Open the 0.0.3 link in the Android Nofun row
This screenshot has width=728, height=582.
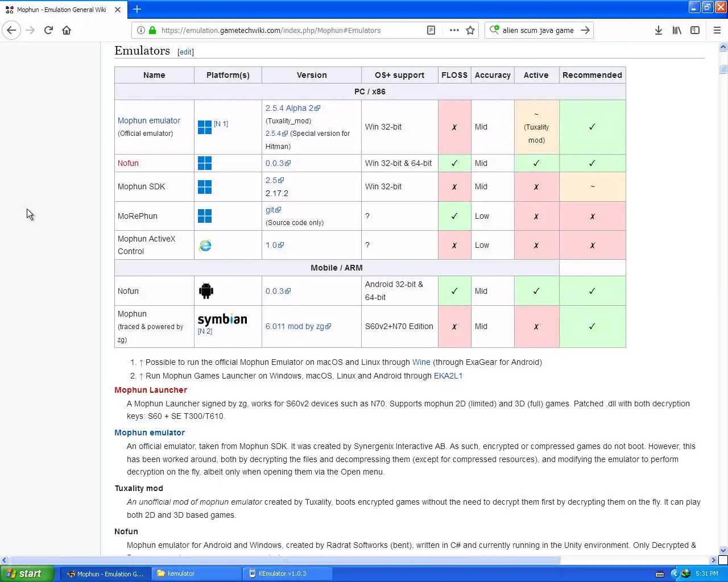tap(278, 291)
